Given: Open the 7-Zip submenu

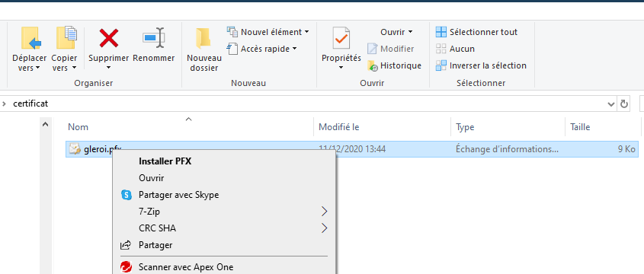Looking at the screenshot, I should pos(224,212).
